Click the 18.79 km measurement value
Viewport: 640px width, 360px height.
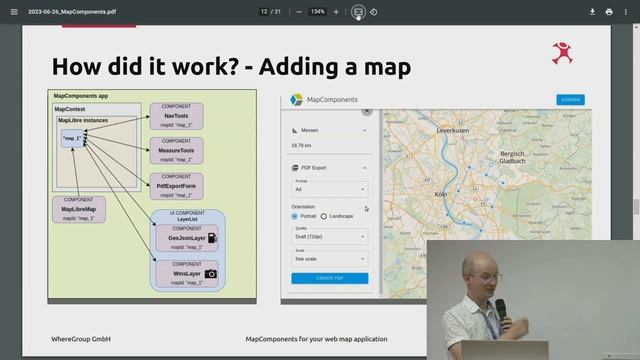(301, 146)
